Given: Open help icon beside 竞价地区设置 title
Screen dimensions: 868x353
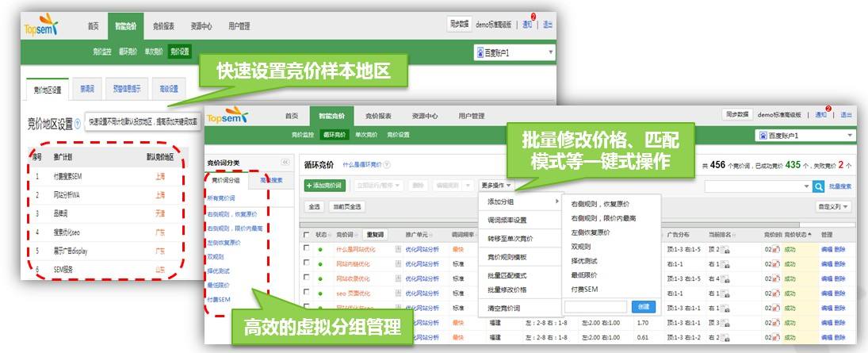Looking at the screenshot, I should [x=78, y=123].
